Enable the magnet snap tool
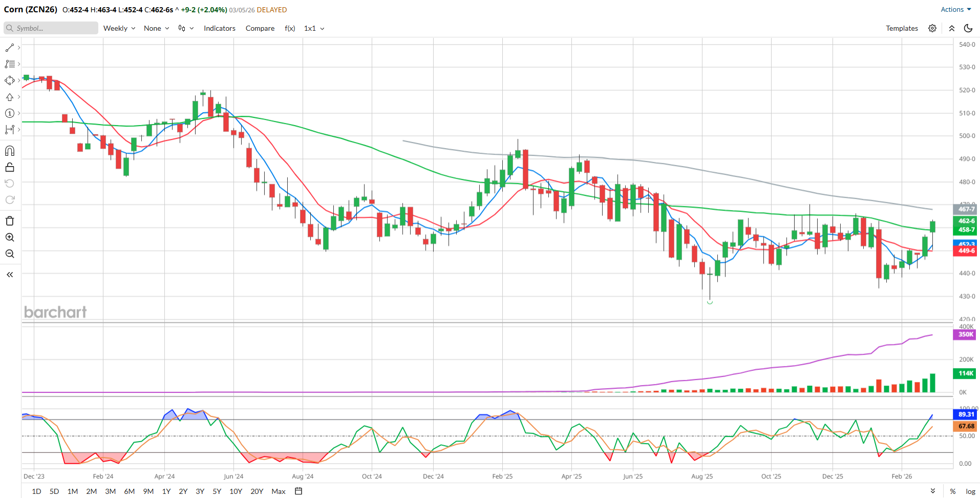Image resolution: width=980 pixels, height=498 pixels. pos(9,151)
